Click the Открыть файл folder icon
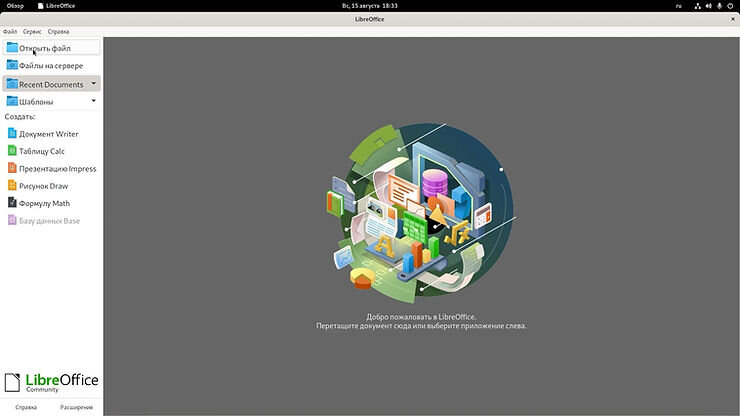Viewport: 740px width, 416px height. click(x=12, y=48)
